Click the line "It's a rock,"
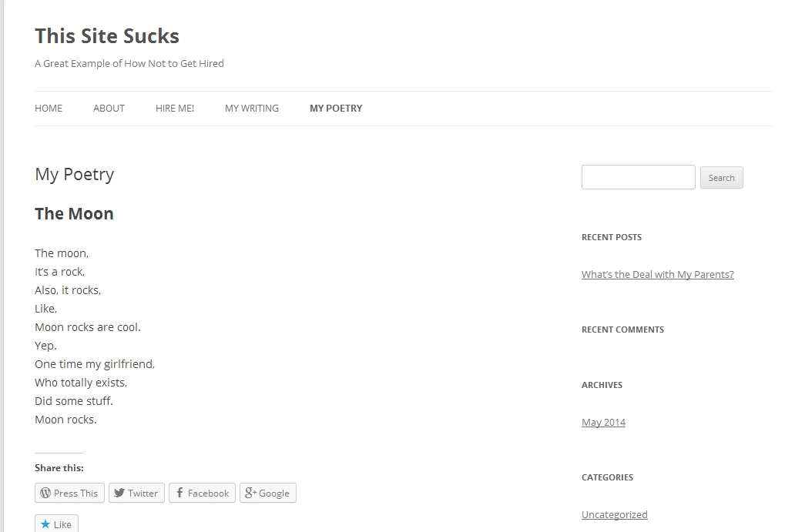The width and height of the screenshot is (805, 532). [x=59, y=272]
